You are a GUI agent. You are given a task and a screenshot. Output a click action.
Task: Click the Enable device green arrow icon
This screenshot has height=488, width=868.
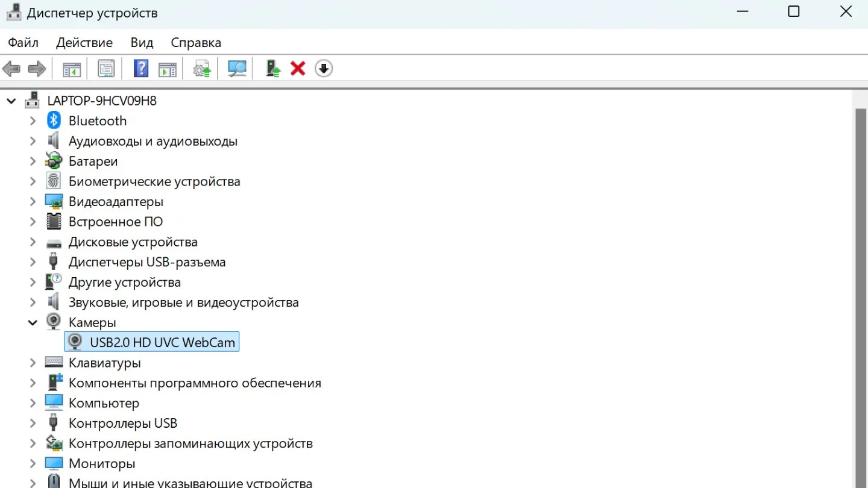pos(273,69)
